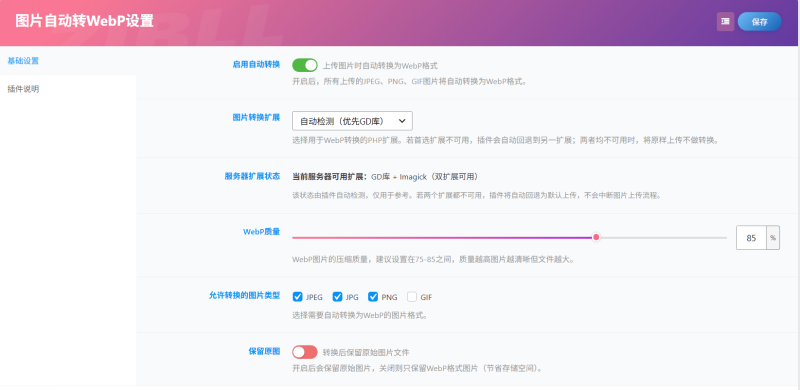Image resolution: width=800 pixels, height=390 pixels.
Task: Enable the 保留原图 switch
Action: (305, 352)
